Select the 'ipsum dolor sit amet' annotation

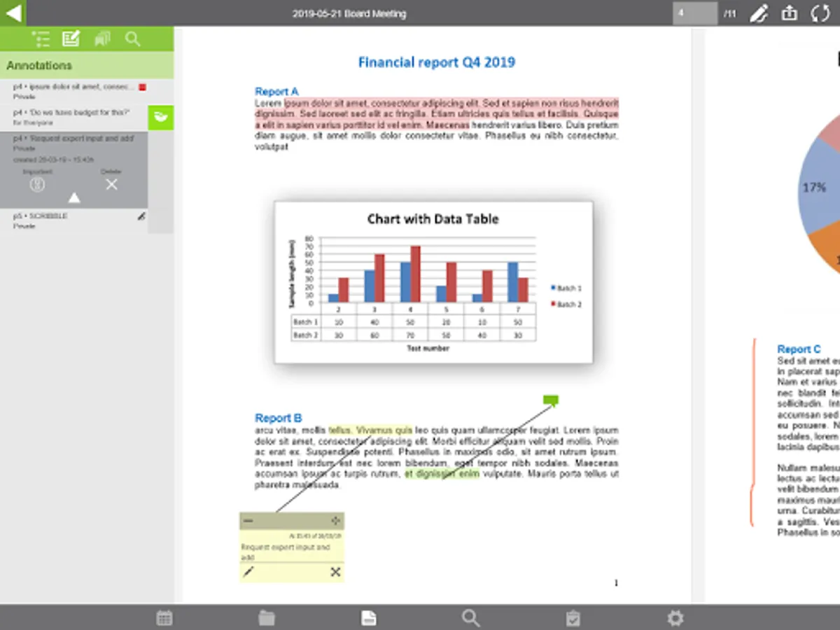(73, 91)
